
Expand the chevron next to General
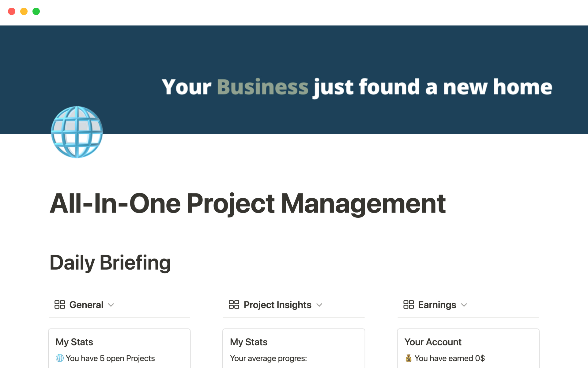111,305
